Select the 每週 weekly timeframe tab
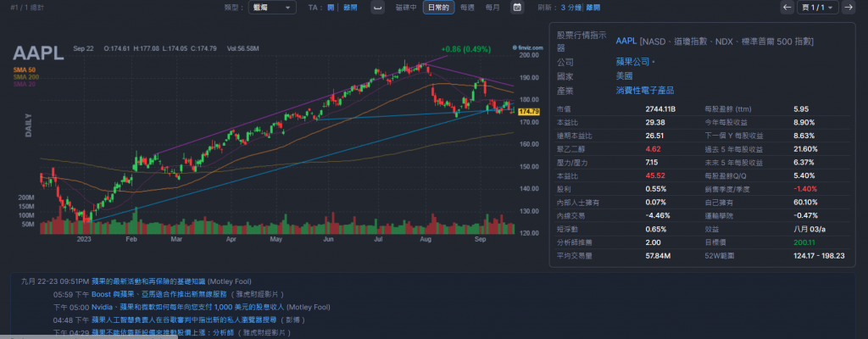The width and height of the screenshot is (868, 339). (467, 7)
